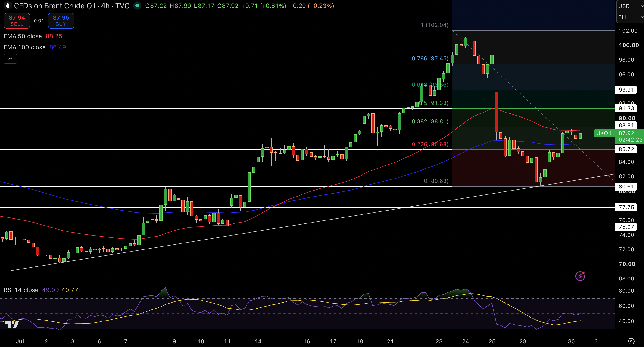Screen dimensions: 644x347
Task: Select the Fibonacci 1 (102.04) level label
Action: (434, 25)
